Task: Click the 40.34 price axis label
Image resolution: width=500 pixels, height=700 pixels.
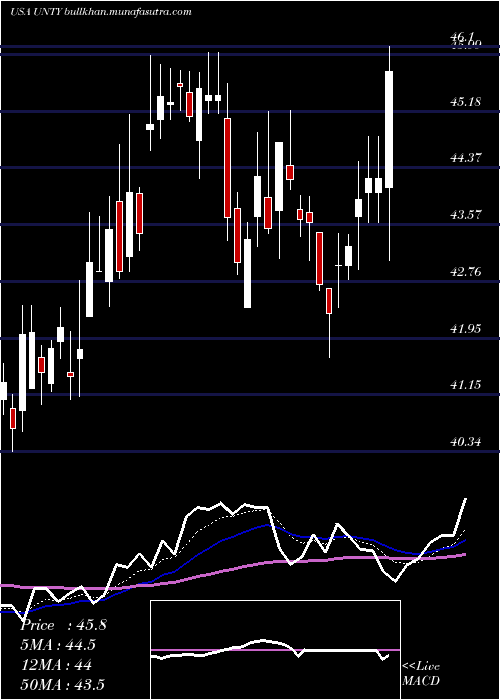Action: [466, 442]
